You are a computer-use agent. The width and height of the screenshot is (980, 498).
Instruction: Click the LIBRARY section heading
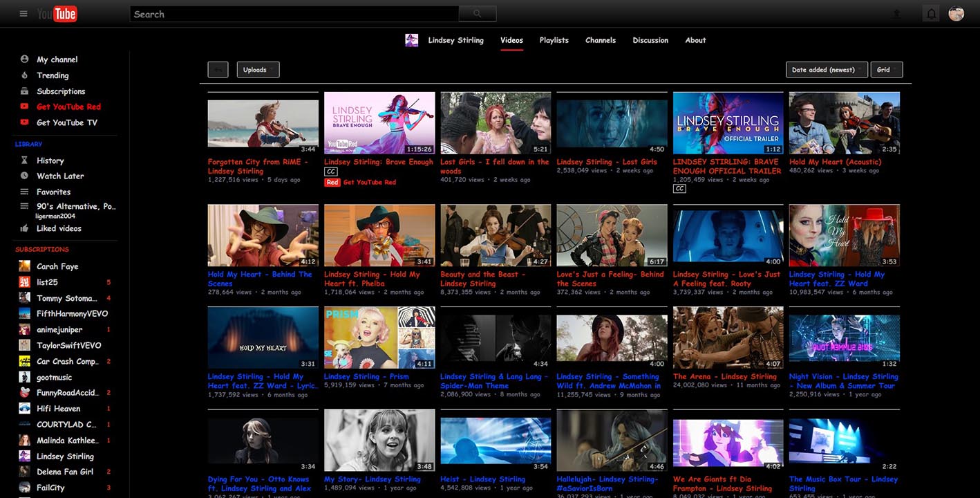(28, 144)
